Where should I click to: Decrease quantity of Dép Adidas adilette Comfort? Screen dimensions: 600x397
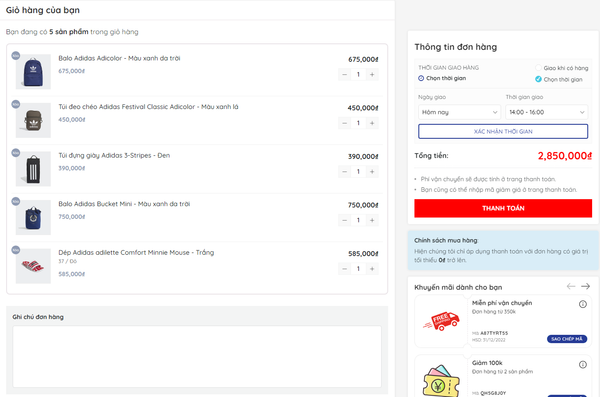[344, 269]
